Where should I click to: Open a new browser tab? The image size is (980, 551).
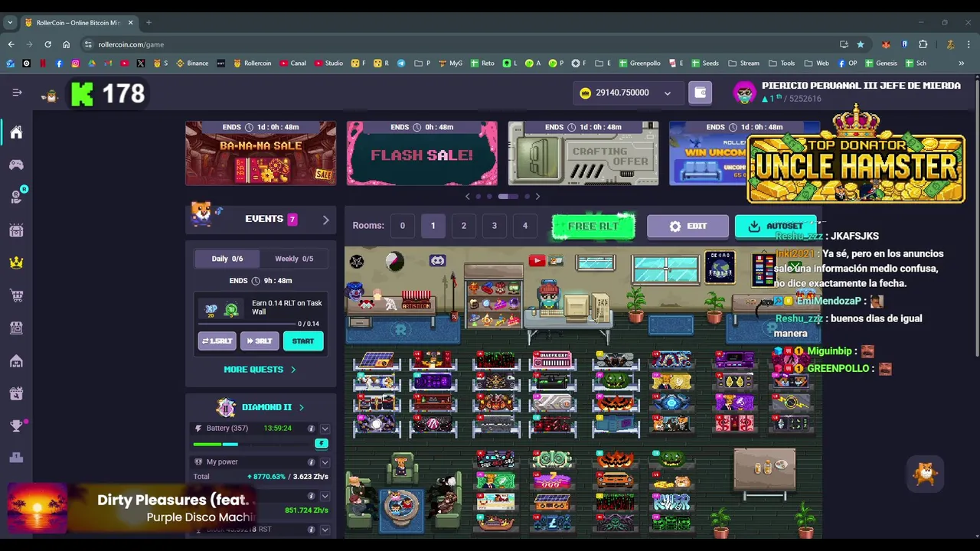point(149,22)
